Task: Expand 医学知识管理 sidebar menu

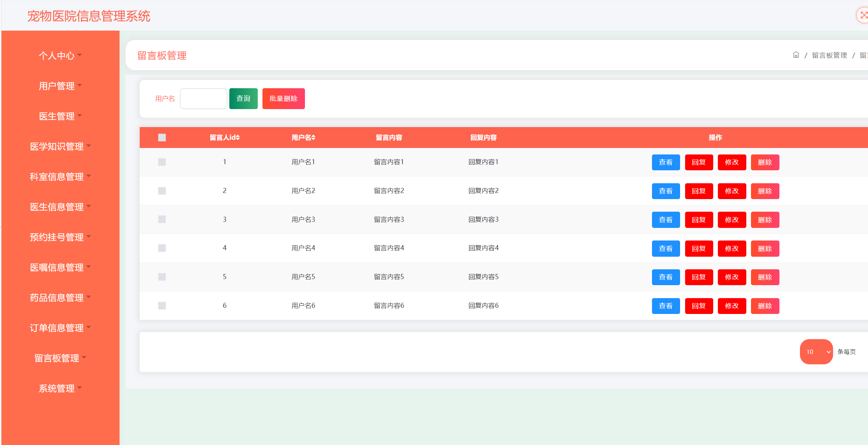Action: [57, 147]
